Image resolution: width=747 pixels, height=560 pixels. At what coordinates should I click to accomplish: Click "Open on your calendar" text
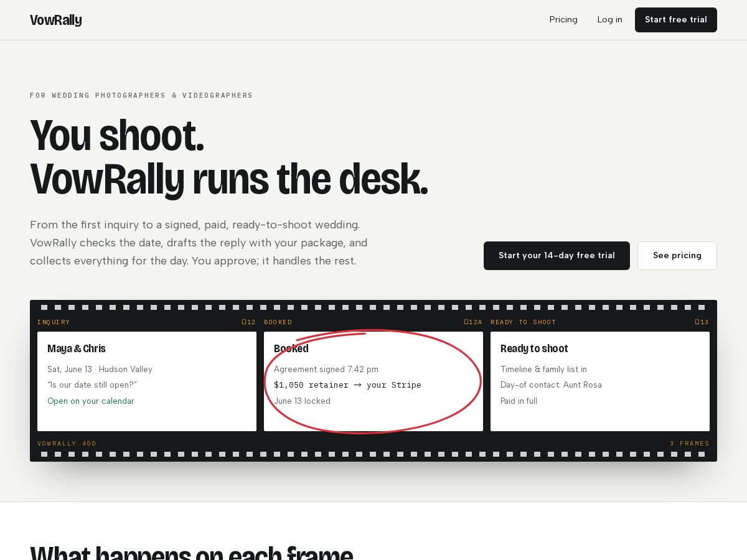tap(91, 401)
